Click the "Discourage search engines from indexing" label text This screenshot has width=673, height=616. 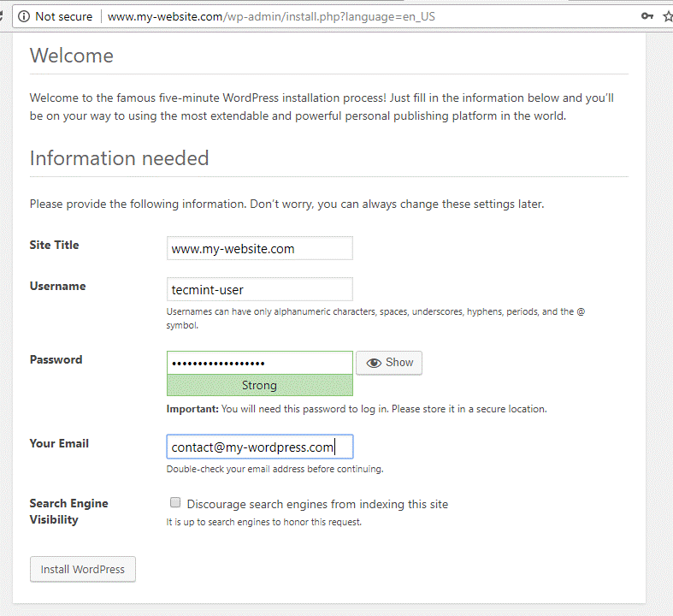[x=317, y=504]
